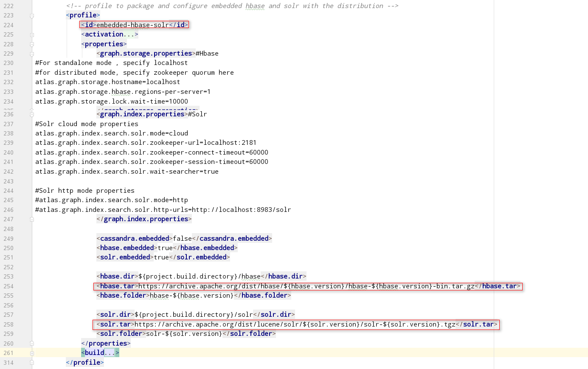Expand the folded activation block at line 225
This screenshot has height=369, width=588.
(x=32, y=35)
